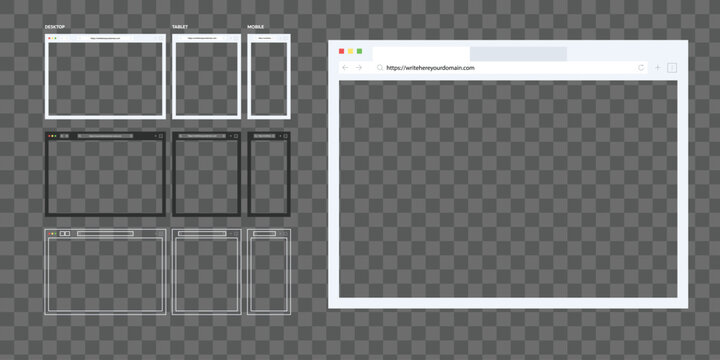Reload the page in the large browser

tap(641, 68)
